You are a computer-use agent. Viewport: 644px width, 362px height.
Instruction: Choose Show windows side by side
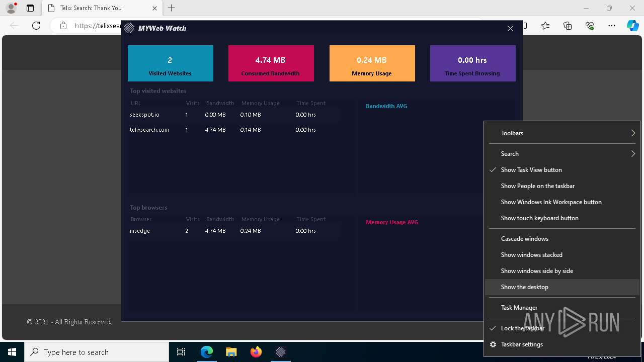pos(562,271)
